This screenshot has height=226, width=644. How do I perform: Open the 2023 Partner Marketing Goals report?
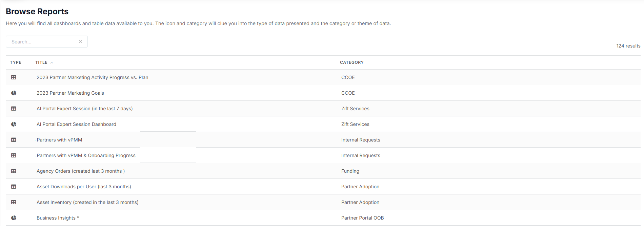[x=70, y=93]
